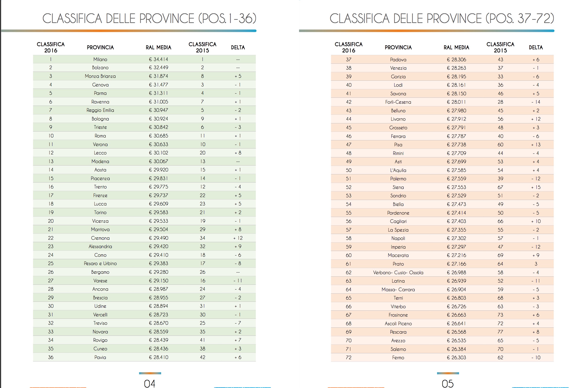Click the 'Classifica delle Province (Pos. 37-72)' heading
Viewport: 588px width, 388px height.
point(441,18)
